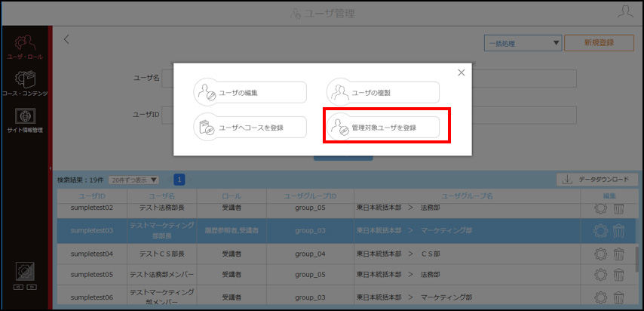Click the gear edit icon for sumpletest02

point(601,208)
